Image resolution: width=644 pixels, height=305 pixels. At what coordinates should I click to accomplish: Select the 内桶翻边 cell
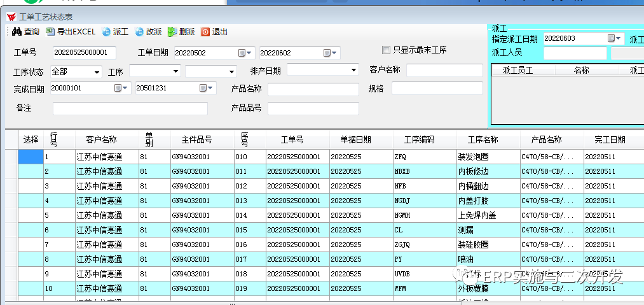pyautogui.click(x=488, y=186)
